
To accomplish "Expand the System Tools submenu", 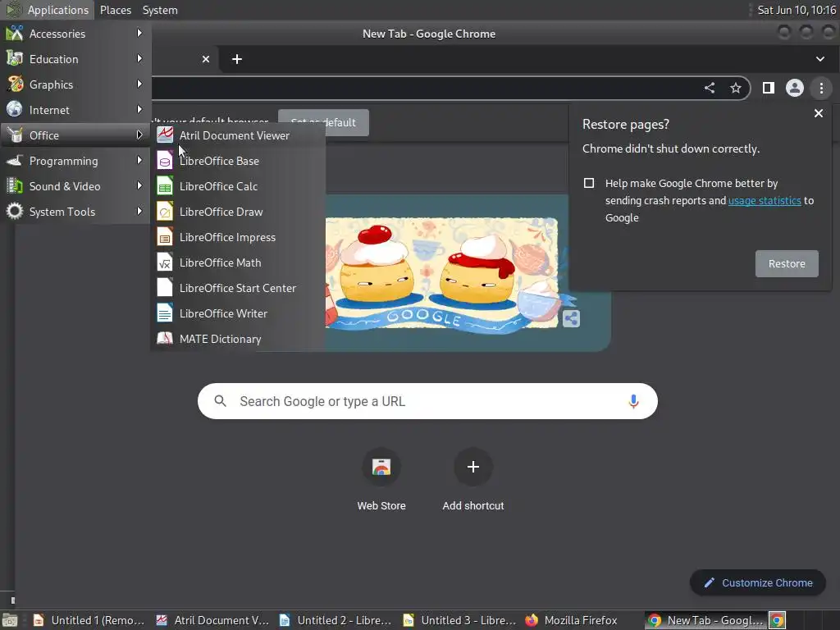I will pos(75,212).
